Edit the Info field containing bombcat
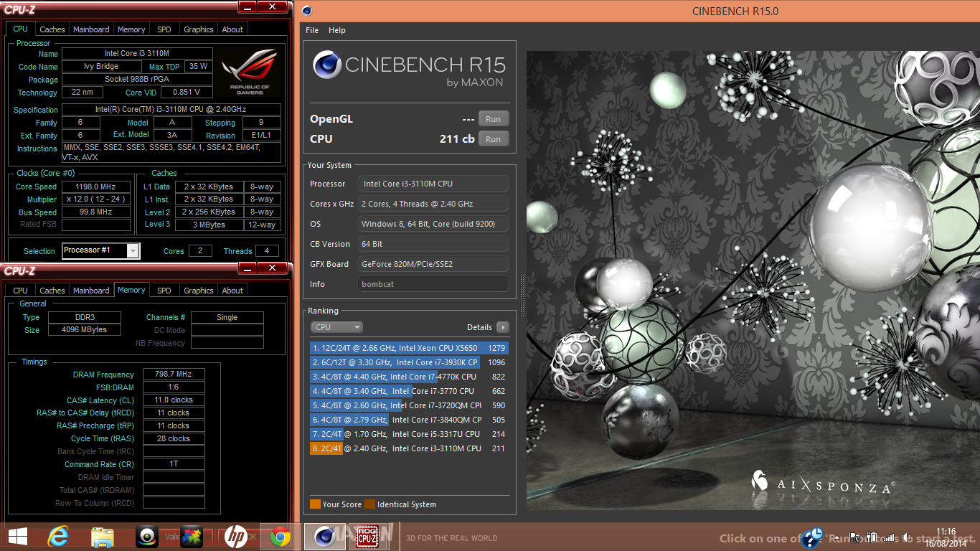This screenshot has width=980, height=551. 433,284
